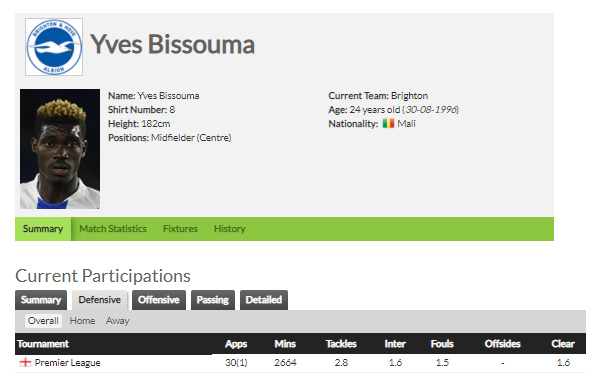Click the Brighton club crest logo

pyautogui.click(x=54, y=47)
